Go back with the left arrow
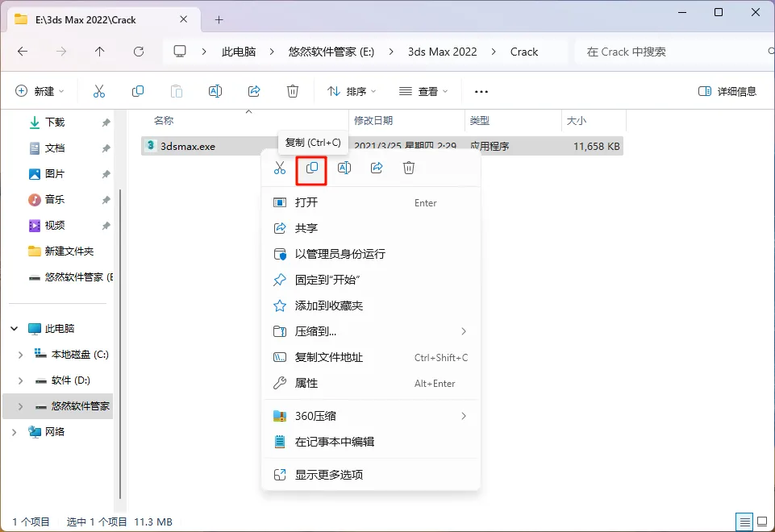The image size is (775, 532). click(x=23, y=52)
